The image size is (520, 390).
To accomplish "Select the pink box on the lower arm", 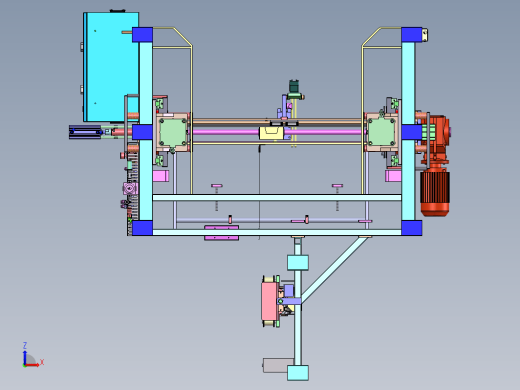I will pyautogui.click(x=269, y=301).
